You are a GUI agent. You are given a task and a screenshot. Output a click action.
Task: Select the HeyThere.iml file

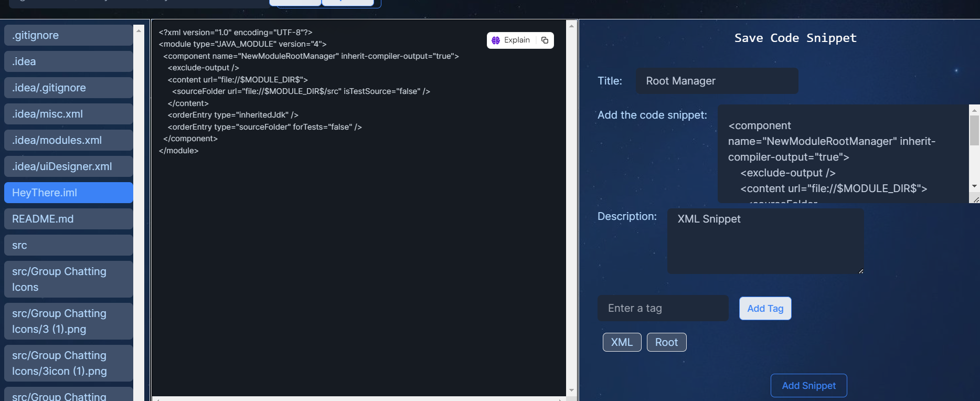pos(68,193)
